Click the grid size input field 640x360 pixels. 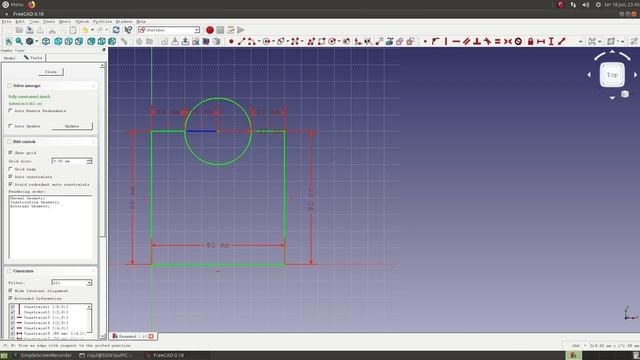click(x=69, y=161)
